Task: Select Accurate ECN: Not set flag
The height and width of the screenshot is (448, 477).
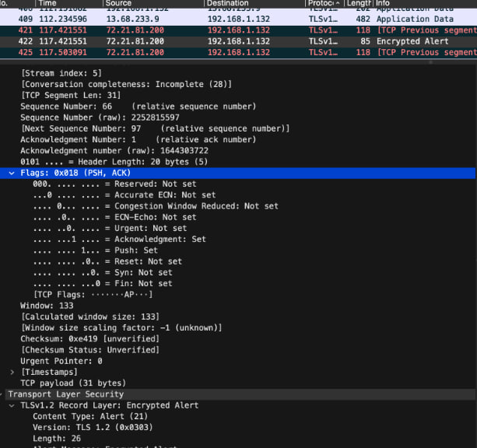Action: (125, 195)
